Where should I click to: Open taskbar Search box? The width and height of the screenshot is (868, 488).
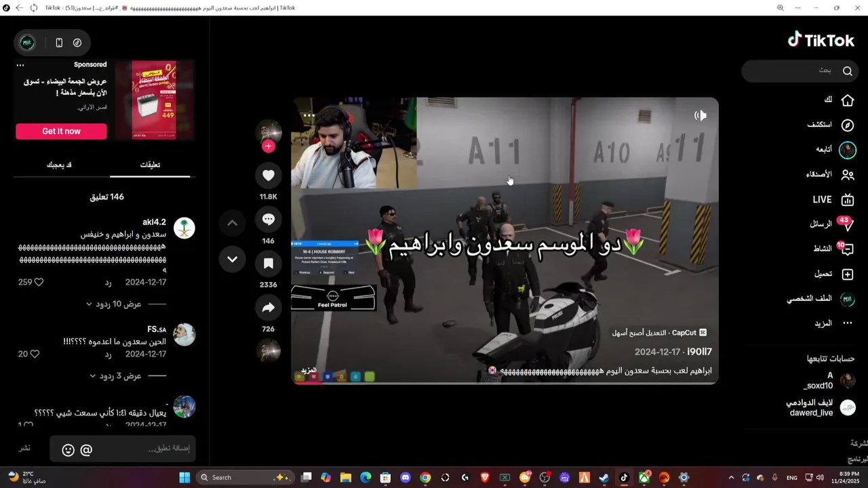click(x=245, y=477)
